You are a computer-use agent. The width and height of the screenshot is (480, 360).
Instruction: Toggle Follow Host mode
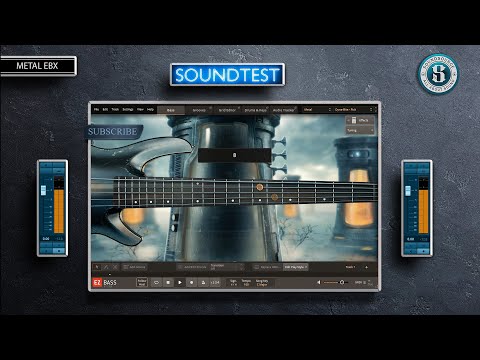(x=142, y=283)
